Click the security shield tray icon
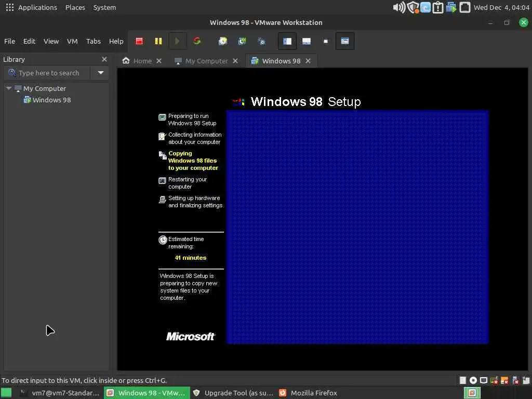Screen dimensions: 532x399 [x=413, y=7]
